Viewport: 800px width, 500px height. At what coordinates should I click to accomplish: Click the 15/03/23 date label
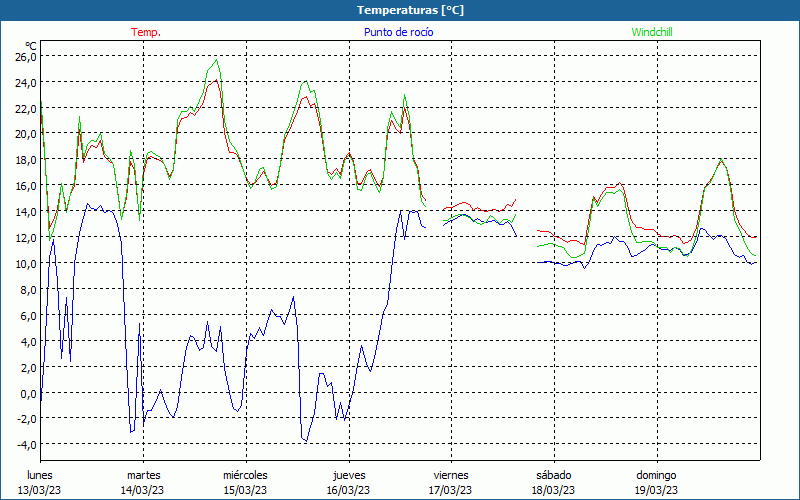pyautogui.click(x=245, y=490)
